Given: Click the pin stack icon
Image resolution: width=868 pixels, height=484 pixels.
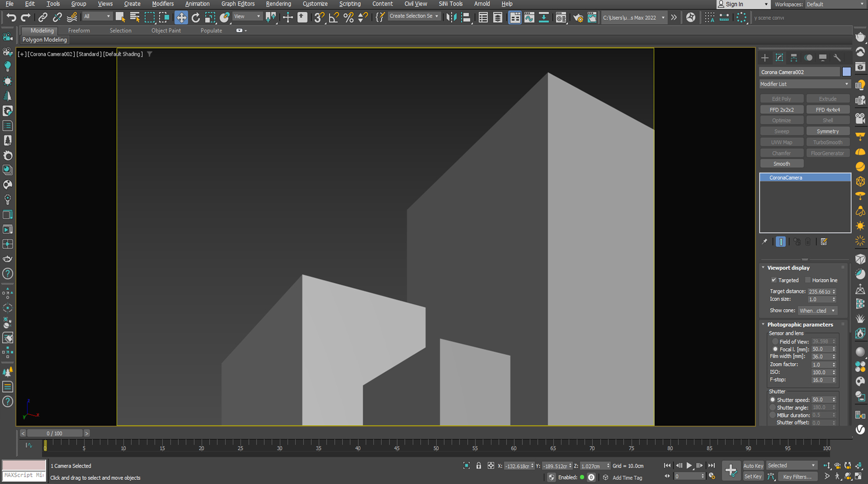Looking at the screenshot, I should 764,242.
